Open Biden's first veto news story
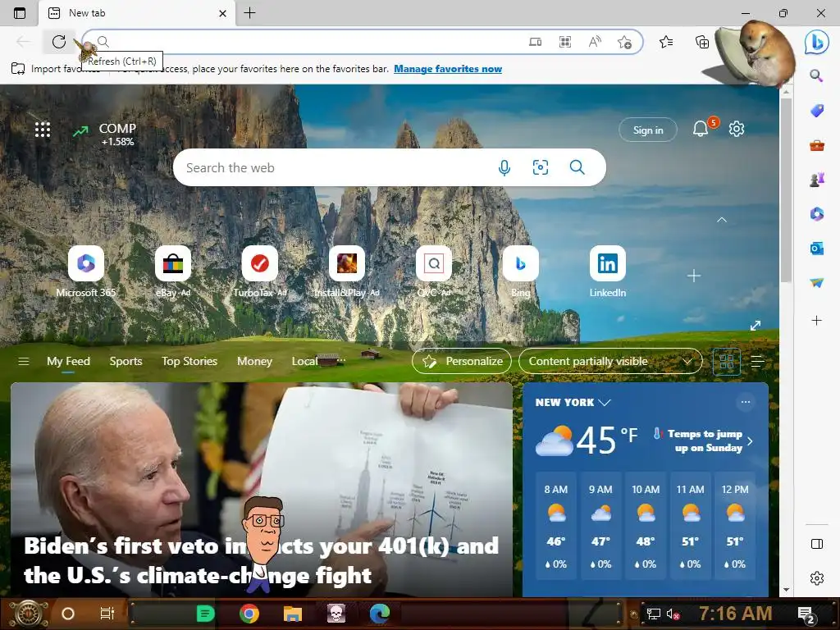The width and height of the screenshot is (840, 630). pos(262,560)
